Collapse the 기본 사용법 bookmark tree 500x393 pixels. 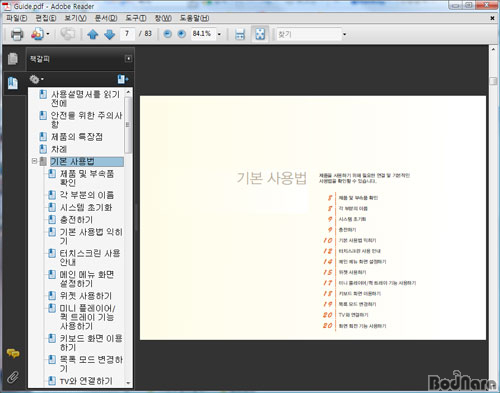(x=34, y=161)
